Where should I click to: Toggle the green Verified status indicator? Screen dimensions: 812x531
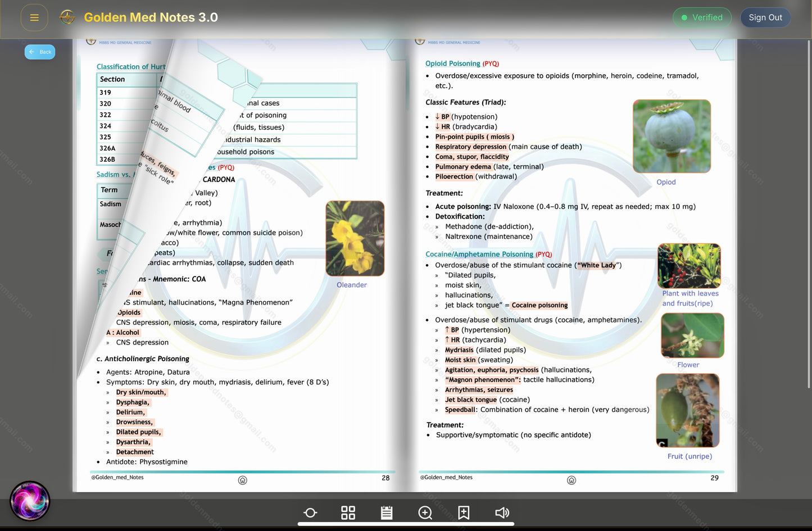tap(702, 17)
